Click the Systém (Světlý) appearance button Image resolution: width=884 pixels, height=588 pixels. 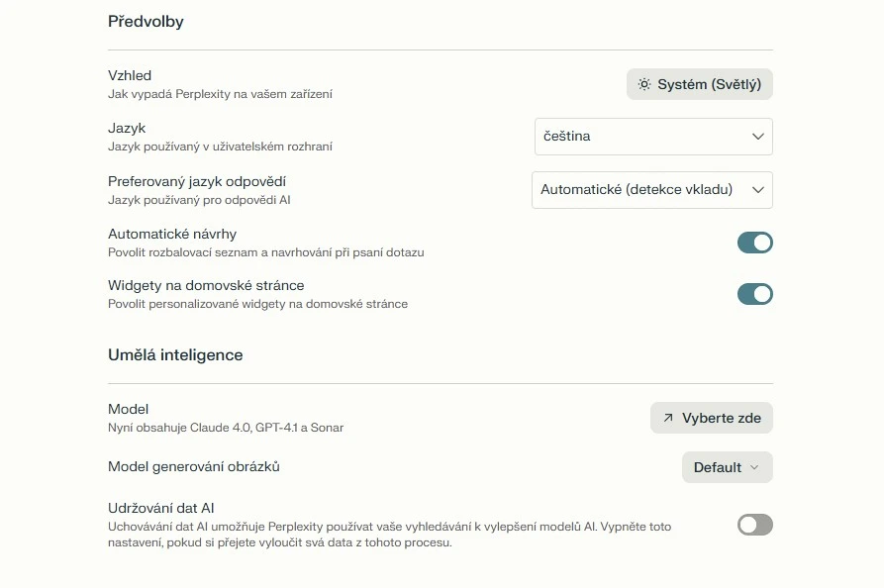(700, 84)
